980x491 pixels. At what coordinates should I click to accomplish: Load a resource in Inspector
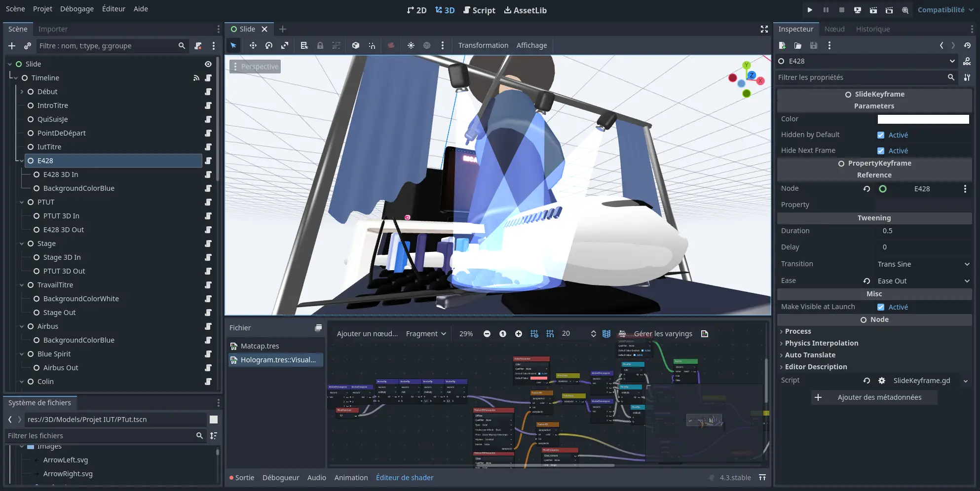[x=798, y=45]
